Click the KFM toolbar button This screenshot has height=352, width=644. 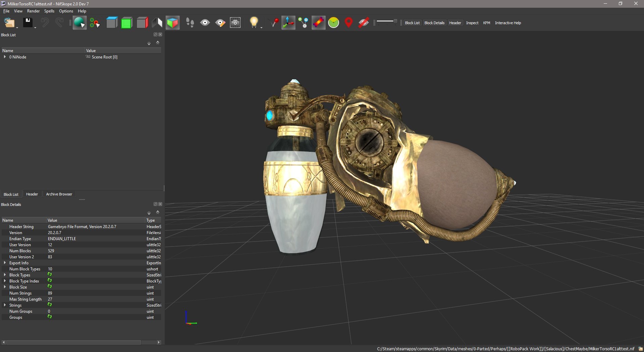coord(487,23)
